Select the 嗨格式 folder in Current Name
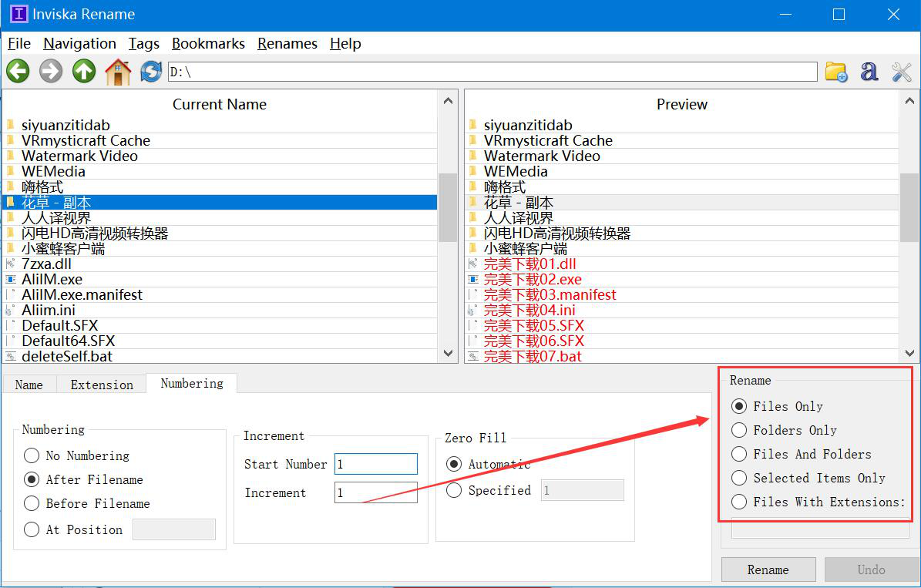The height and width of the screenshot is (588, 921). (x=220, y=186)
